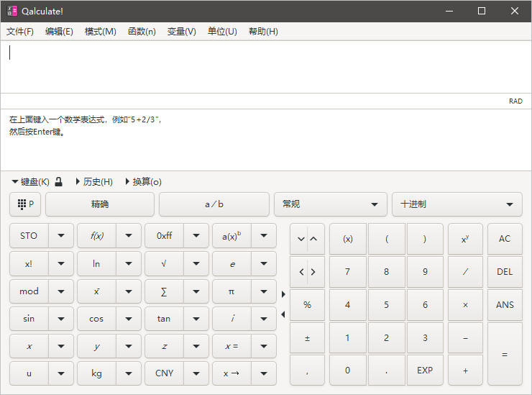
Task: Click the percent key
Action: click(307, 305)
